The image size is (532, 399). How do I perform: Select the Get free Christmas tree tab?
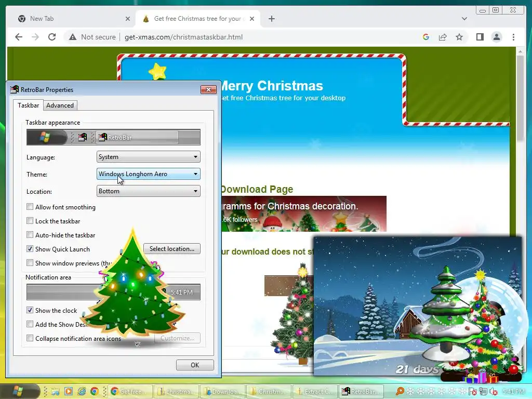(x=197, y=19)
